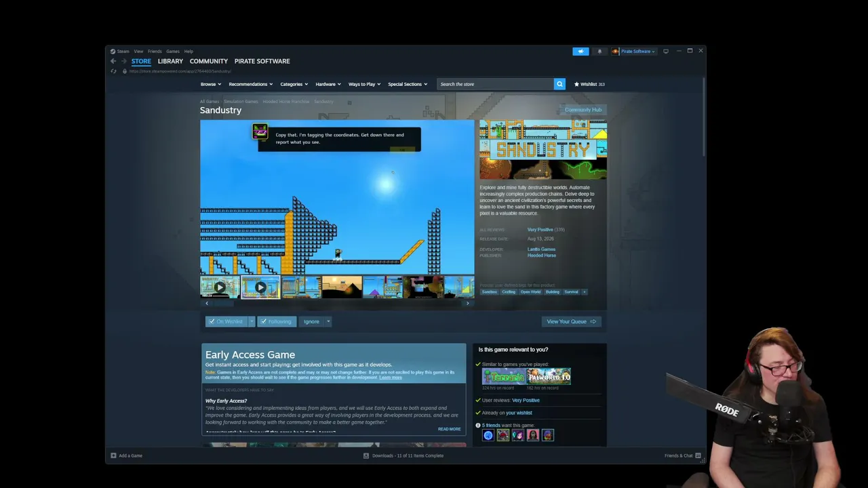The width and height of the screenshot is (868, 488).
Task: Open the PIRATE SOFTWARE profile tab
Action: coord(262,61)
